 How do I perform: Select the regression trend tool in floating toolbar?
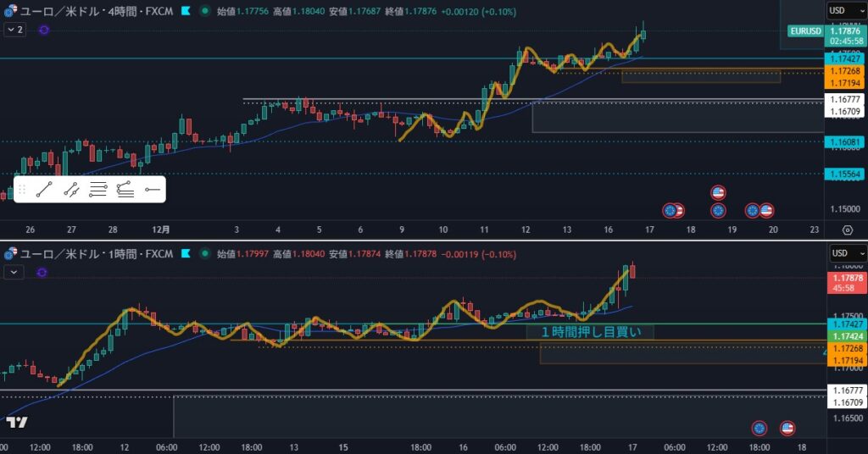(x=125, y=190)
